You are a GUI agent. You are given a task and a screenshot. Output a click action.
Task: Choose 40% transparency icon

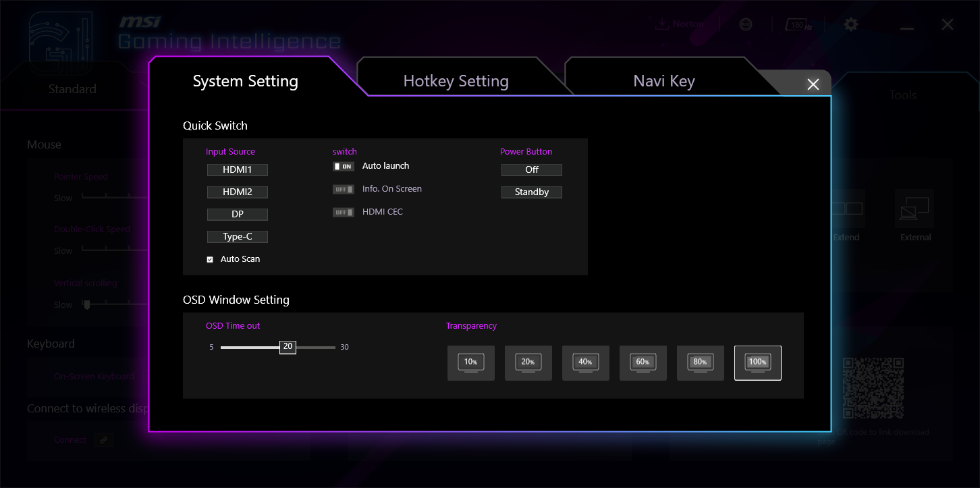click(x=586, y=363)
